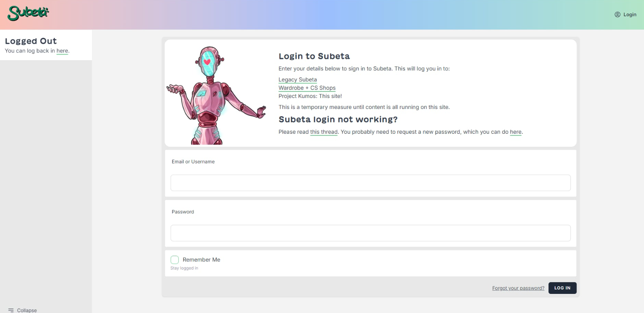Click the 'Email or Username' label
This screenshot has width=644, height=313.
pos(193,162)
